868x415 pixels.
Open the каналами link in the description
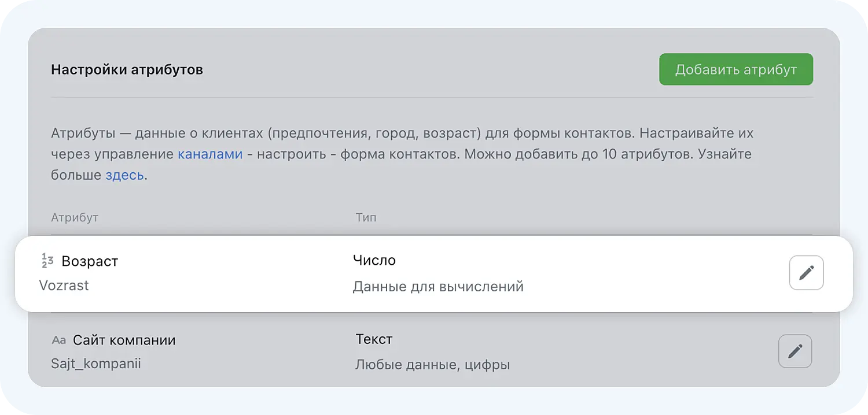coord(209,154)
